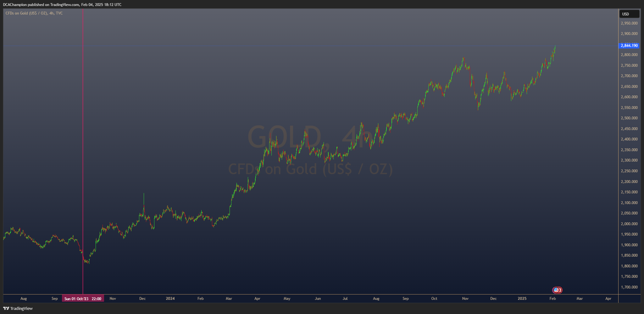Viewport: 644px width, 314px height.
Task: Click the '2024' year label on time axis
Action: (170, 299)
